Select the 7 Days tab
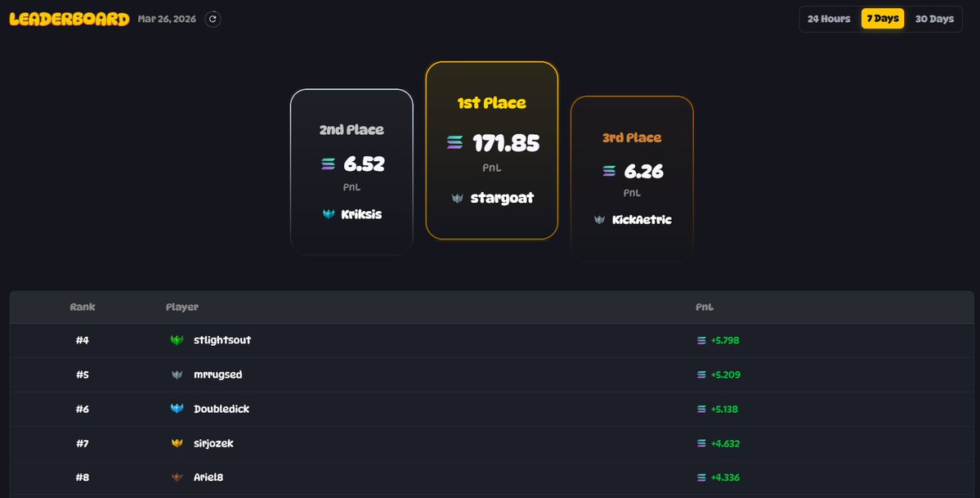This screenshot has height=498, width=980. pos(883,19)
